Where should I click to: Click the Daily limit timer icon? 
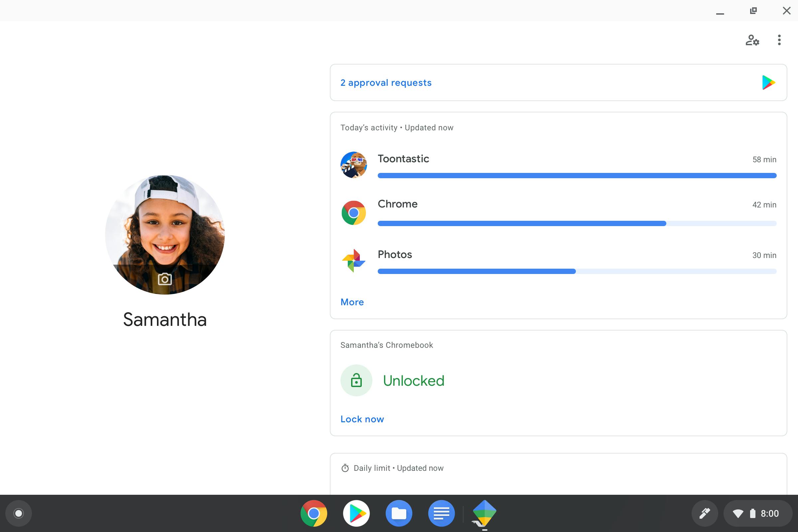pyautogui.click(x=345, y=468)
